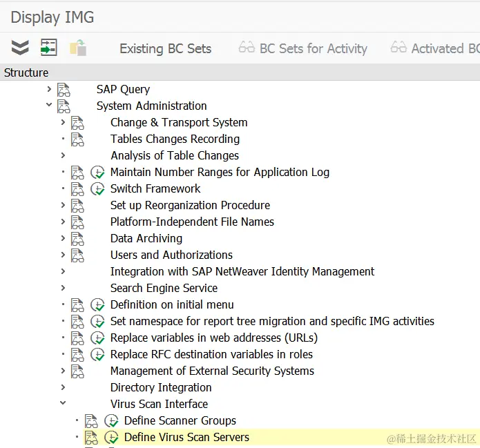Execute Replace variables in web addresses activity
This screenshot has width=480, height=448.
[97, 338]
